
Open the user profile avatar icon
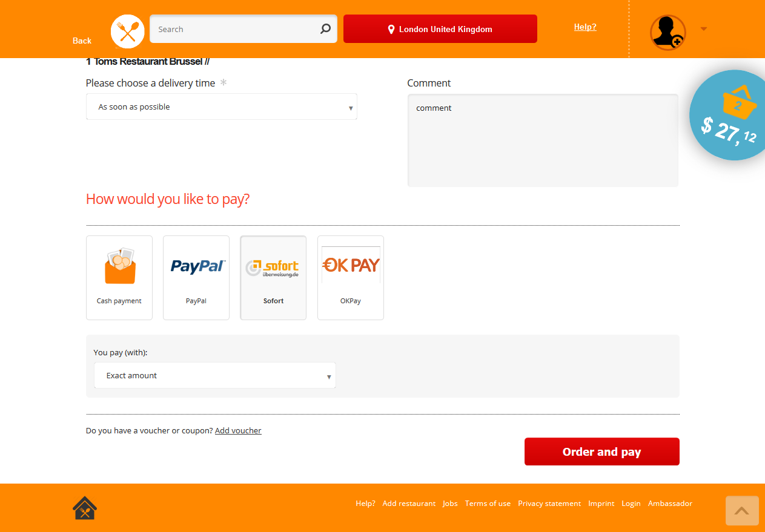(667, 33)
